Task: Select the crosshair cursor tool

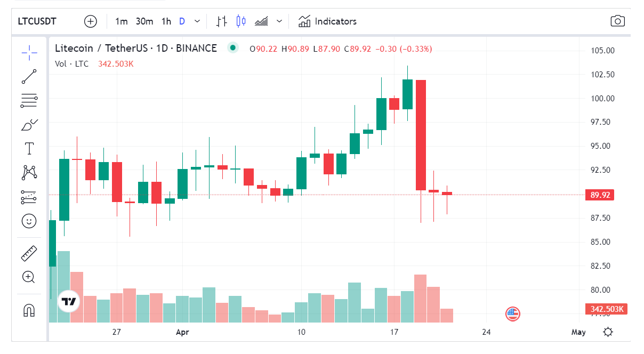Action: pos(29,52)
